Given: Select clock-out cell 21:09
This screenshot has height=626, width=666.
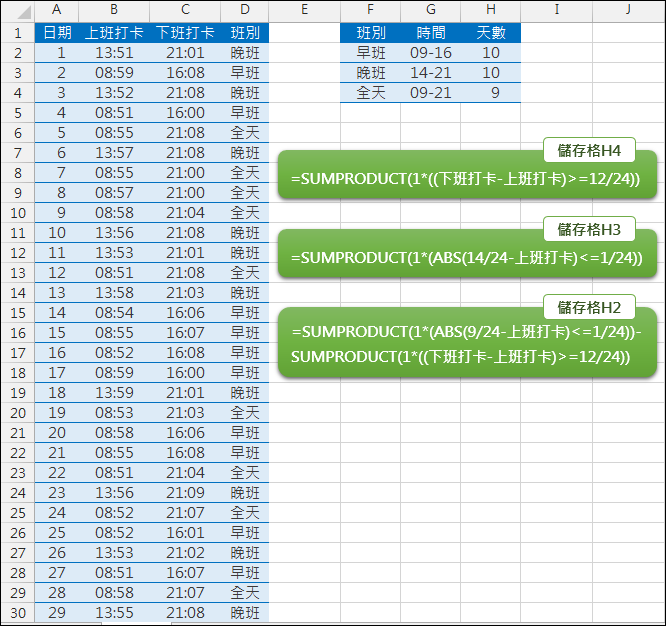Looking at the screenshot, I should tap(185, 493).
